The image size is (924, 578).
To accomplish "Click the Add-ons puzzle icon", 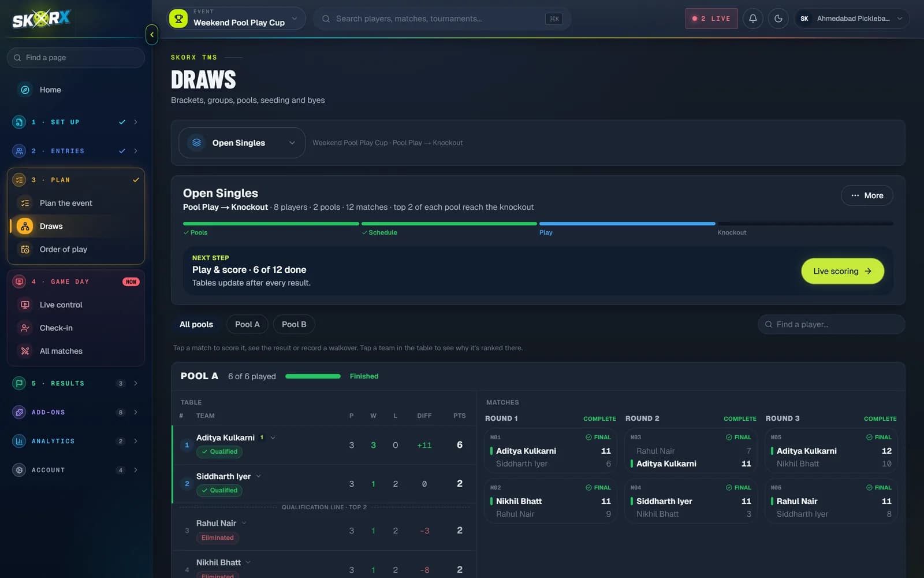I will pos(19,412).
